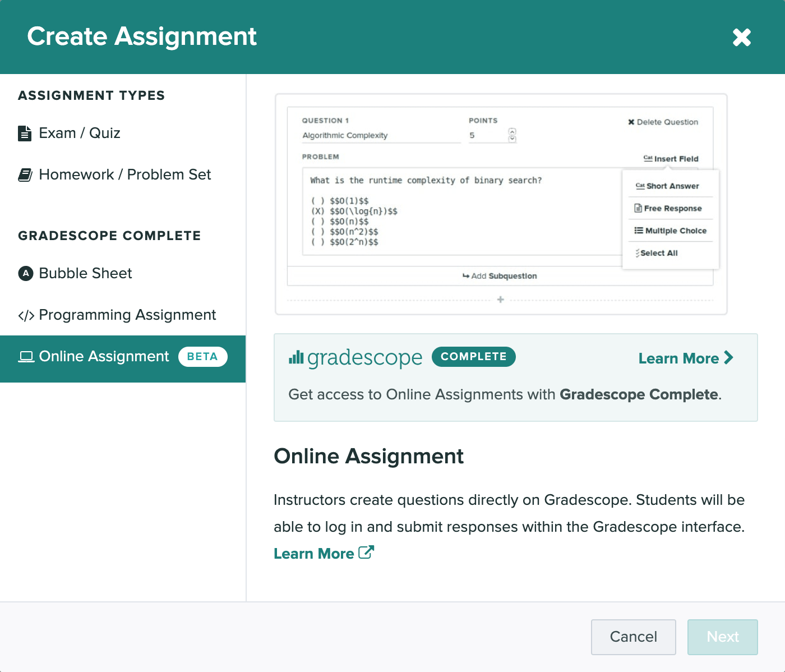The image size is (785, 672).
Task: Click the Online Assignment heading
Action: tap(368, 456)
